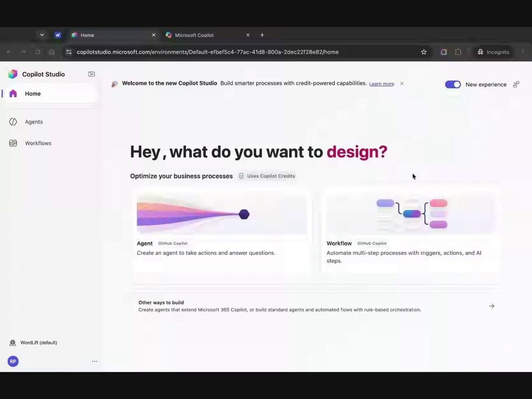Open the Home page in sidebar
This screenshot has width=532, height=399.
click(x=50, y=94)
